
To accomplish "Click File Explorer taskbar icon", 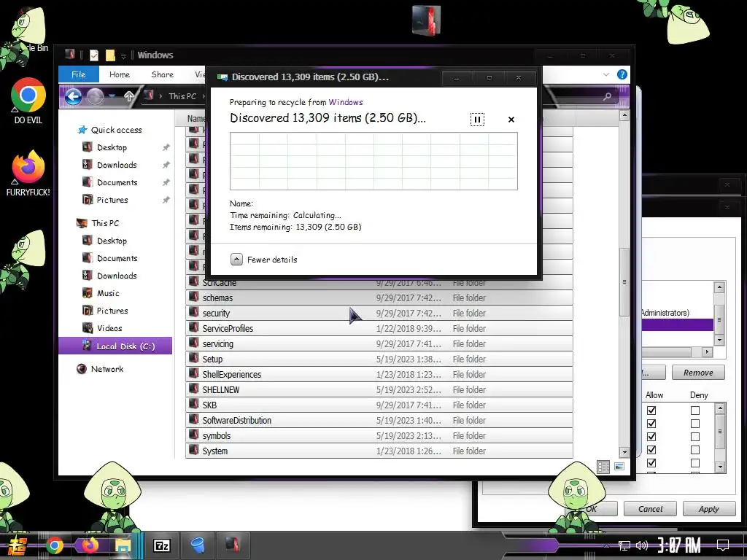I will [123, 545].
